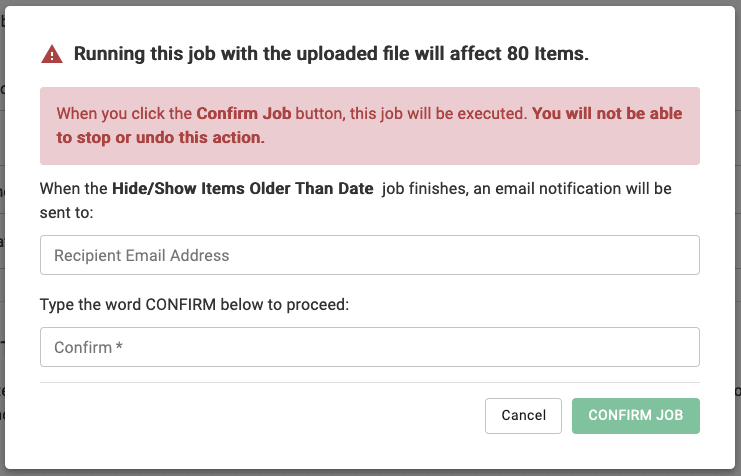Screen dimensions: 741x476
Task: Click the Recipient Email Address field
Action: (x=370, y=255)
